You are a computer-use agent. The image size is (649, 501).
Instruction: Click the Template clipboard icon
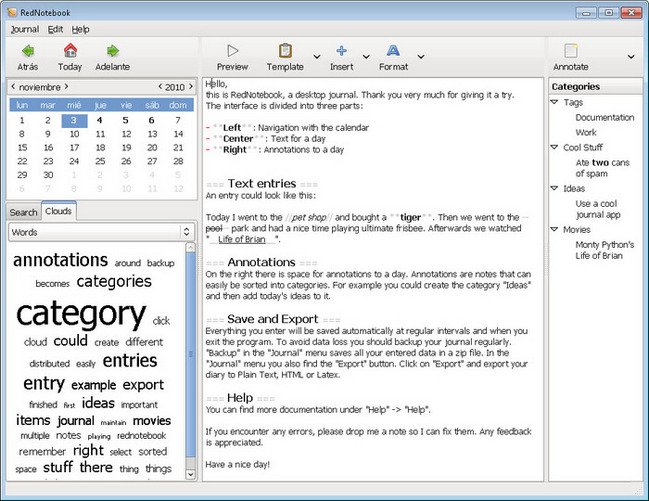(x=285, y=51)
